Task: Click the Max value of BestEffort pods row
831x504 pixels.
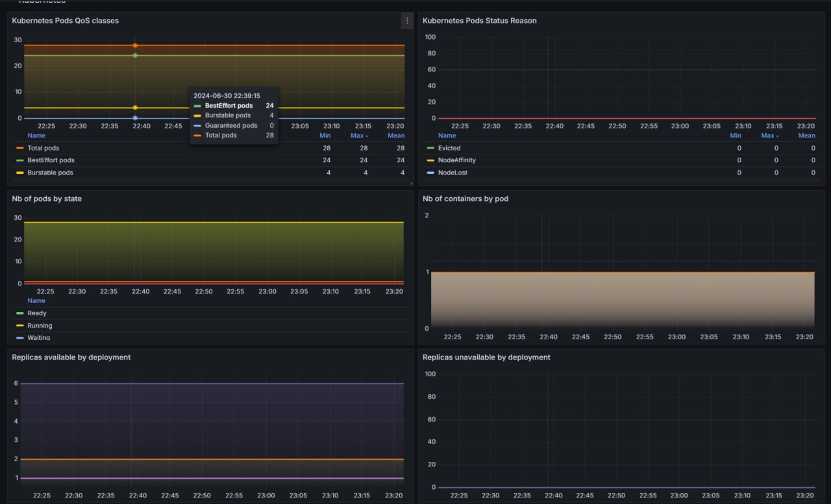Action: 364,160
